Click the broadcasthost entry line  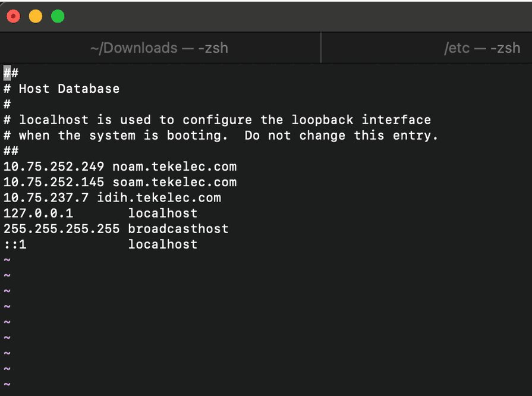point(113,228)
